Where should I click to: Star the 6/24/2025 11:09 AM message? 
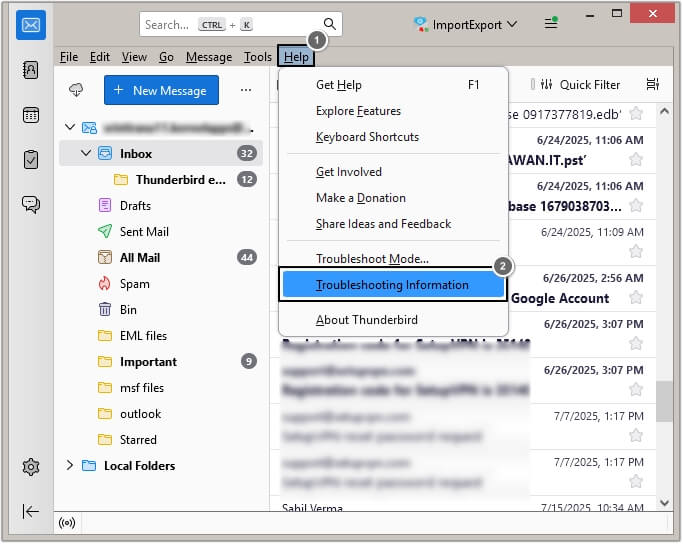[x=635, y=251]
